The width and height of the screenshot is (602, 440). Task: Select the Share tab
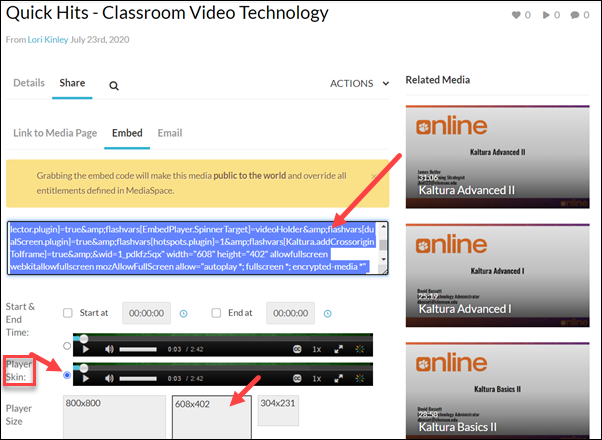coord(72,83)
